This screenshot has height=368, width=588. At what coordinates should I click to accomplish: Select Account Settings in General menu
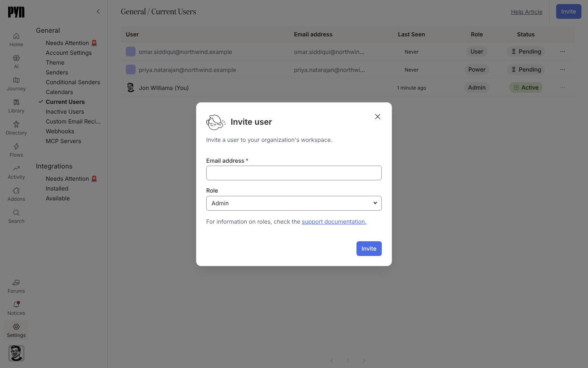coord(69,53)
